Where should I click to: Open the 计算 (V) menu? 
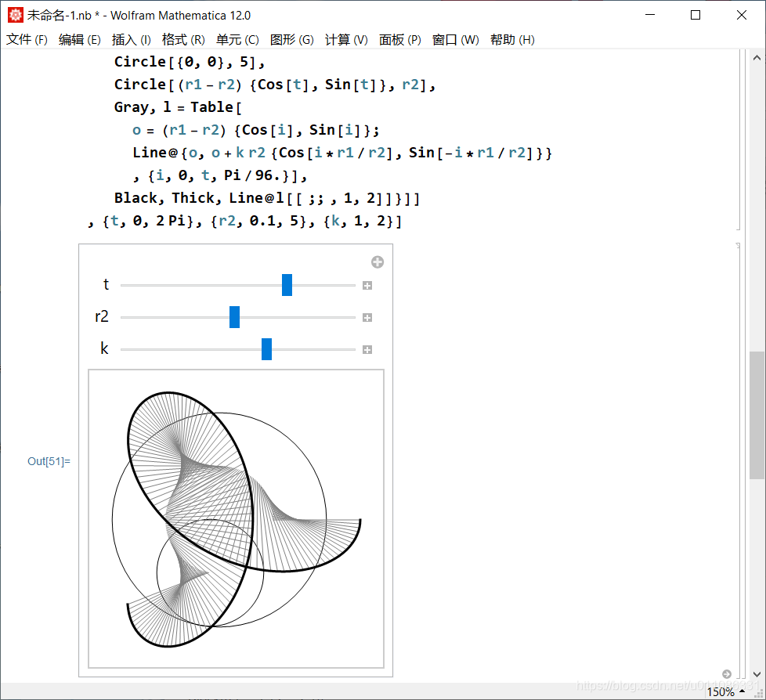(x=346, y=40)
